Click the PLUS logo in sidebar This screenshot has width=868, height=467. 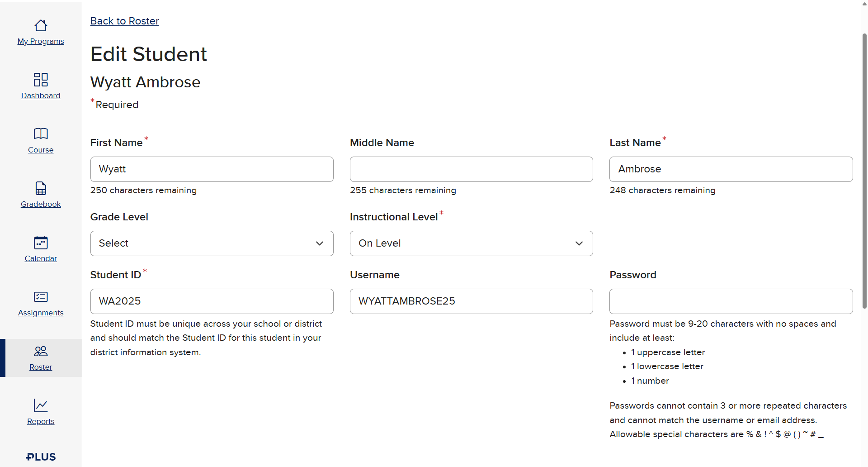(41, 457)
